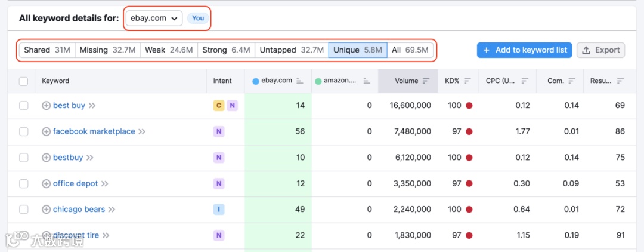644x252 pixels.
Task: Click sort icon in Com. column header
Action: pyautogui.click(x=572, y=81)
